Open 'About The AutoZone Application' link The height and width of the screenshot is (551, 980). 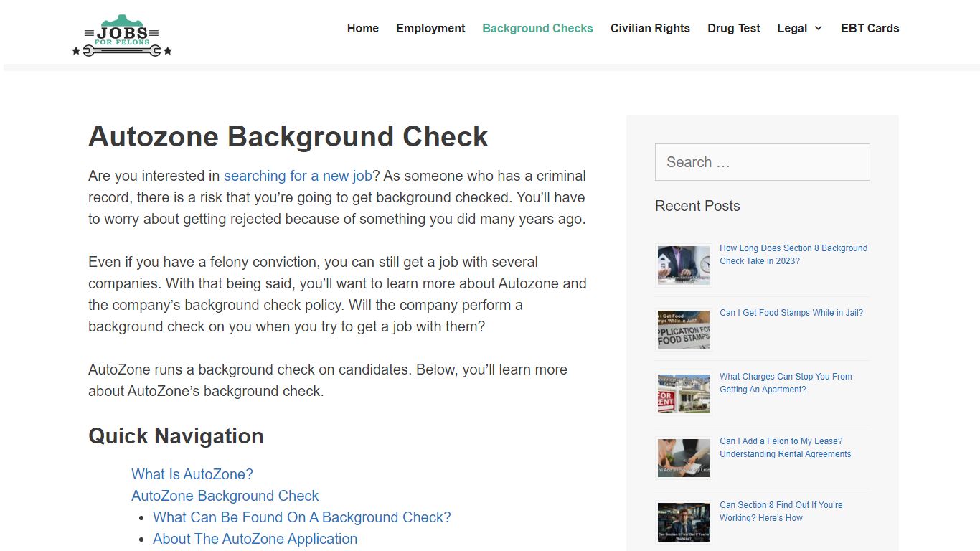click(x=255, y=539)
